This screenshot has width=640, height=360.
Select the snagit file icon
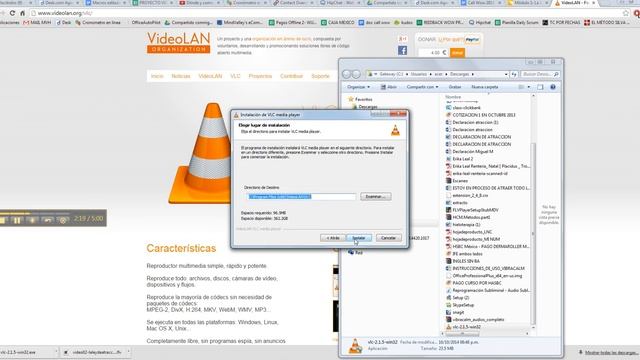(448, 312)
